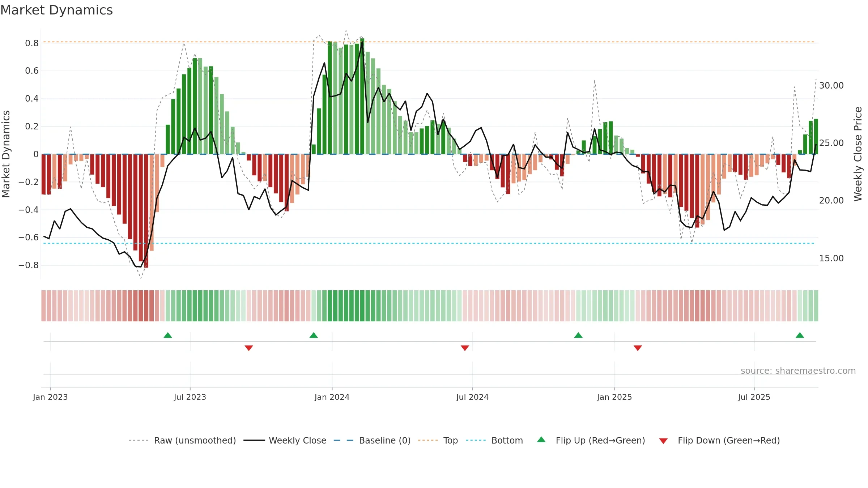Click the '0.8' left axis tick label
The height and width of the screenshot is (488, 868).
click(x=32, y=43)
